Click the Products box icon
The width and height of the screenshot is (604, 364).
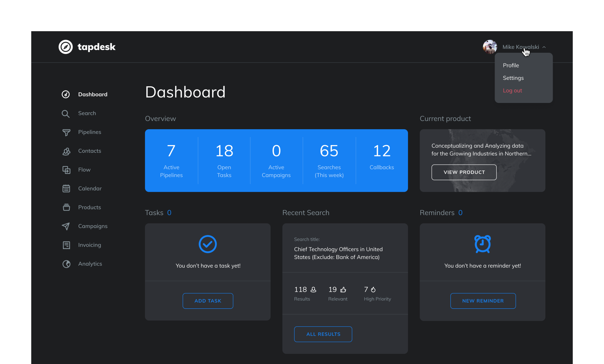[x=66, y=207]
